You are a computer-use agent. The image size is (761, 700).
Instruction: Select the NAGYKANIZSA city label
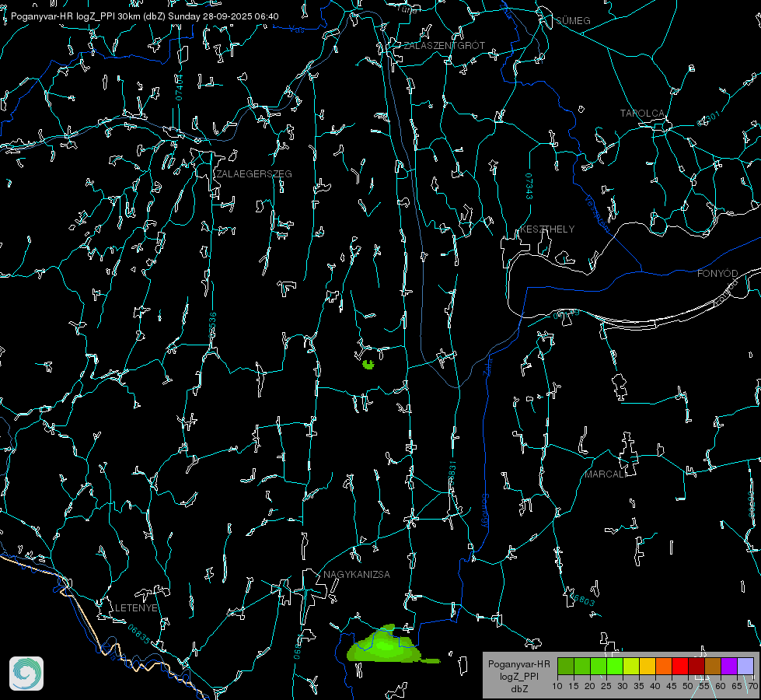point(357,575)
